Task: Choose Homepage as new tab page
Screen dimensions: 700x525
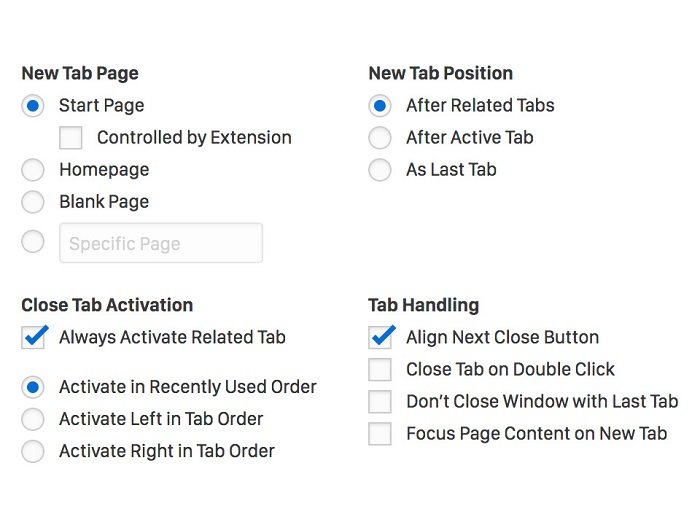Action: click(x=33, y=170)
